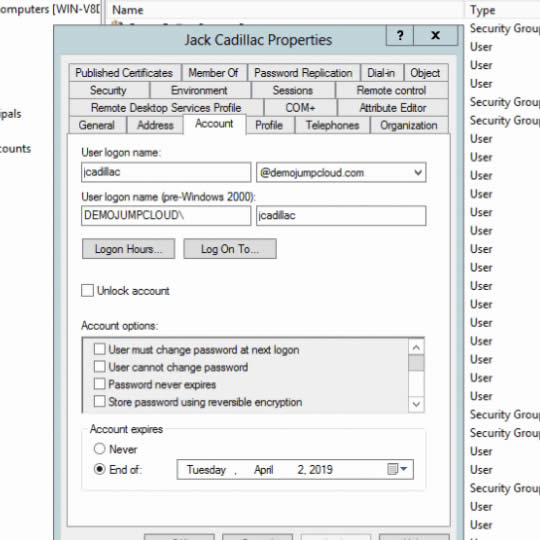Check Store password using reversible encryption
This screenshot has width=540, height=540.
tap(100, 401)
